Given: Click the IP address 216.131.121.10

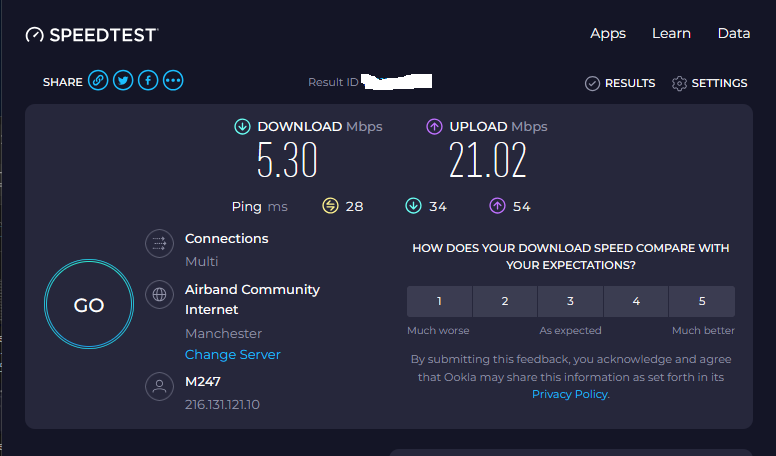Looking at the screenshot, I should click(222, 405).
